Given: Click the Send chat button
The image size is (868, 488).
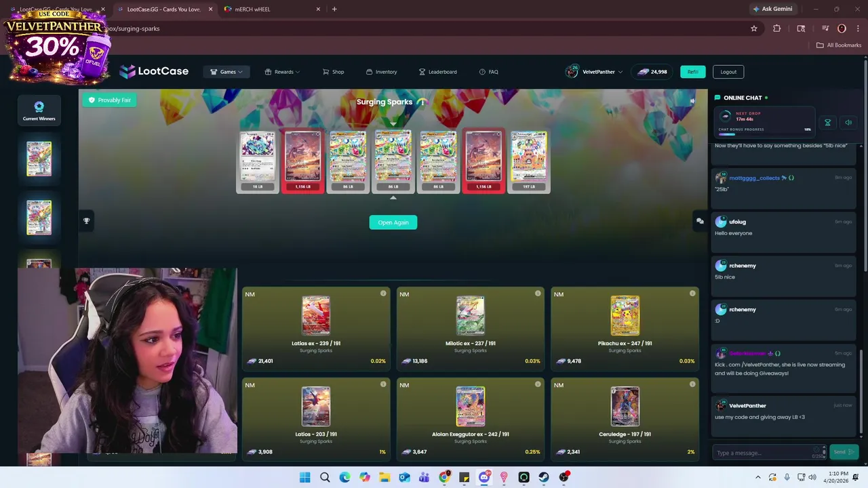Looking at the screenshot, I should pos(844,452).
